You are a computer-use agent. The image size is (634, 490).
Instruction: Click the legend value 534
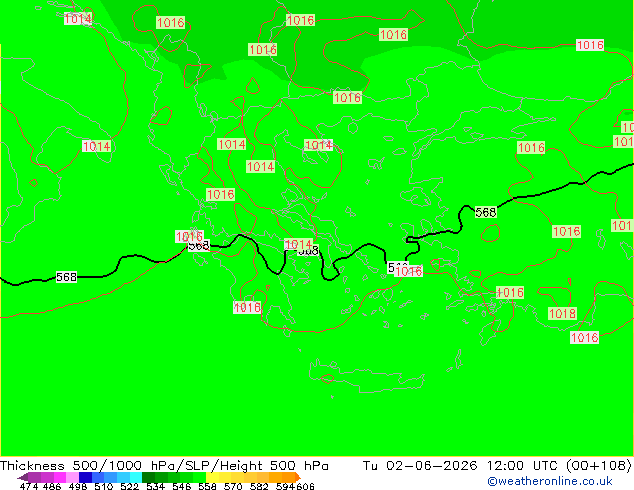155,486
